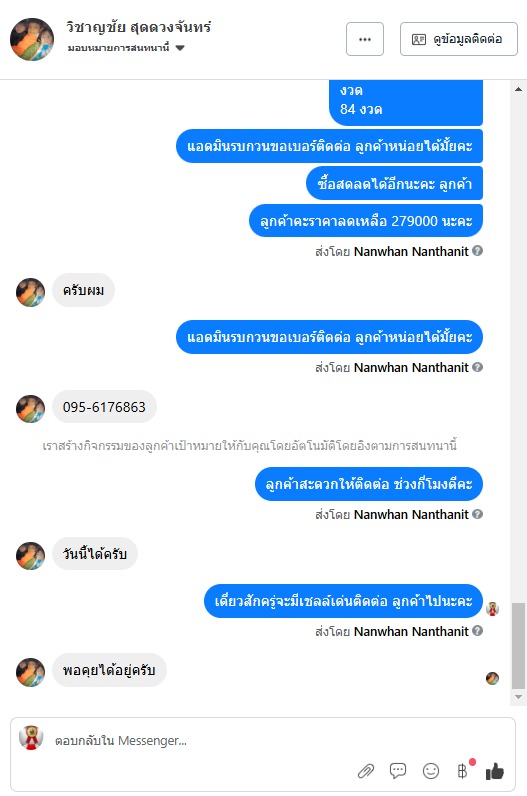Click help icon beside first Nanwhan Nanthanit label
Viewport: 527px width, 796px height.
point(477,250)
